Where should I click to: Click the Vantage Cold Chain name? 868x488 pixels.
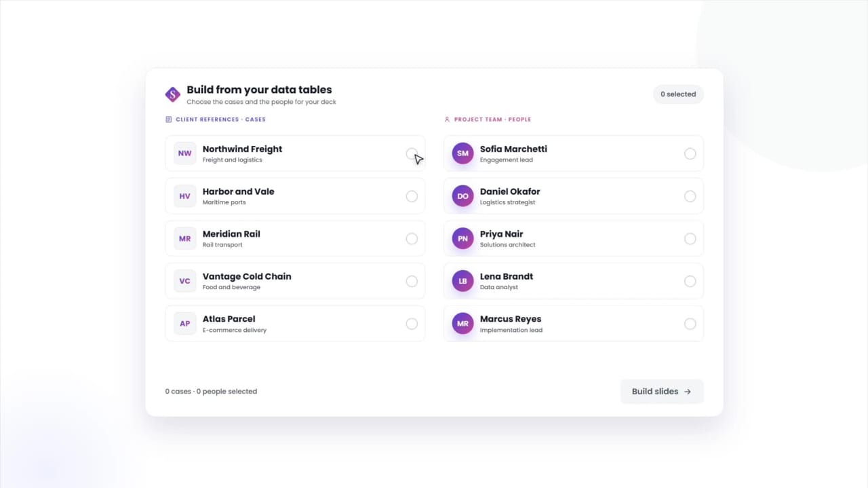(x=247, y=276)
